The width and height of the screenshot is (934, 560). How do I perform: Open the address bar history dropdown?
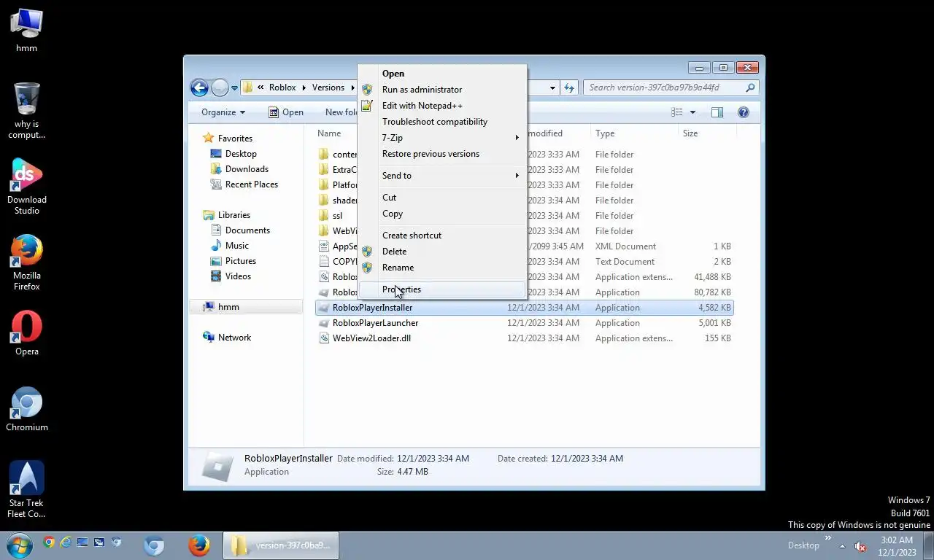point(552,87)
